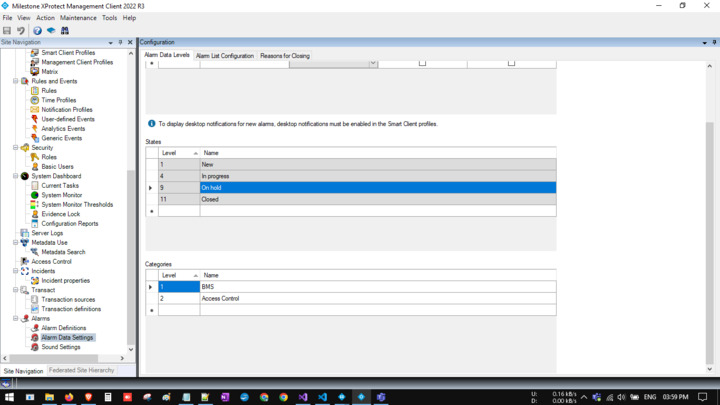
Task: Collapse the System Dashboard tree node
Action: pos(16,176)
